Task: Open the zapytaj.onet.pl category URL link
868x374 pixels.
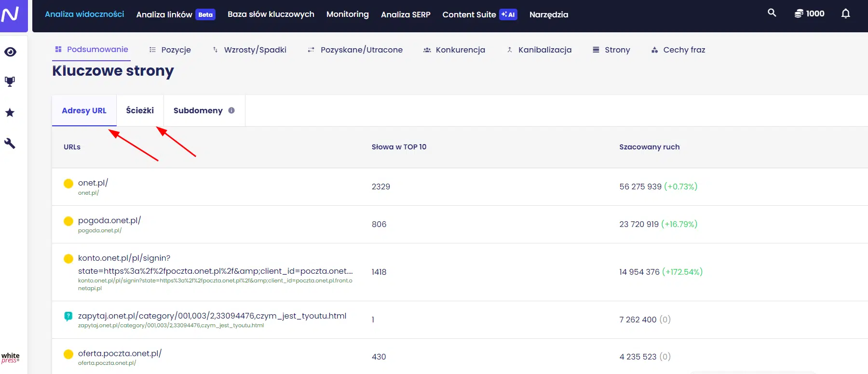Action: [212, 316]
